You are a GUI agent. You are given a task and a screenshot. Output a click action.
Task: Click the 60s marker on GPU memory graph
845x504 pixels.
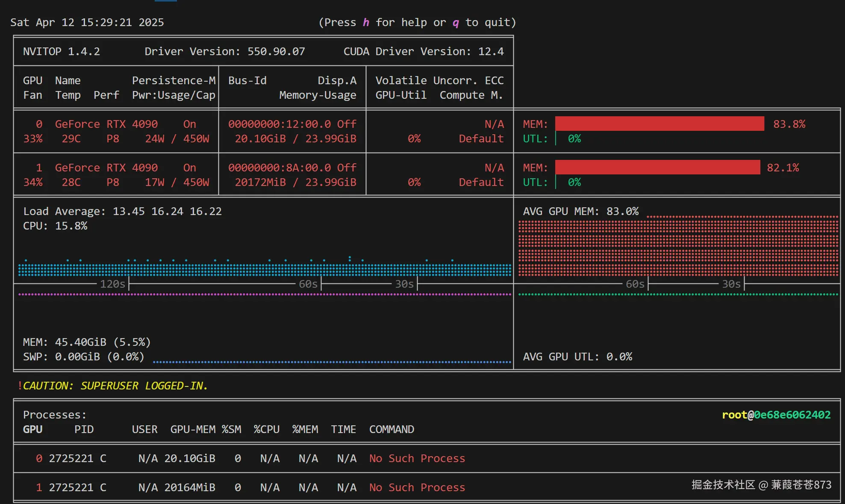pyautogui.click(x=635, y=284)
